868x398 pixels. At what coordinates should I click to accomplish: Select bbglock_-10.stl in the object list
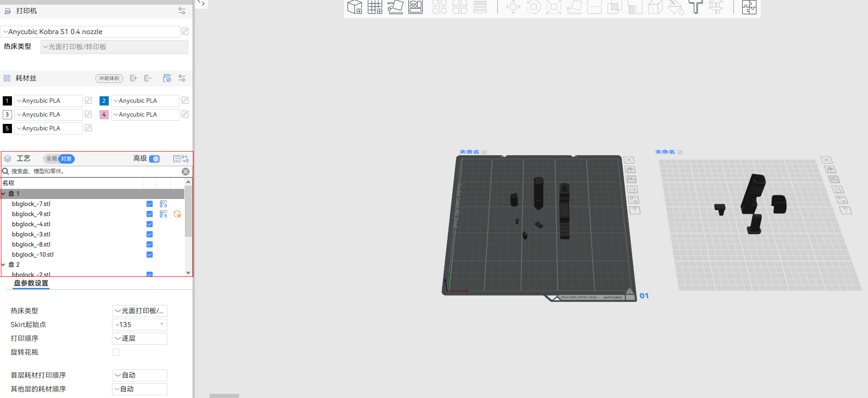click(x=33, y=255)
